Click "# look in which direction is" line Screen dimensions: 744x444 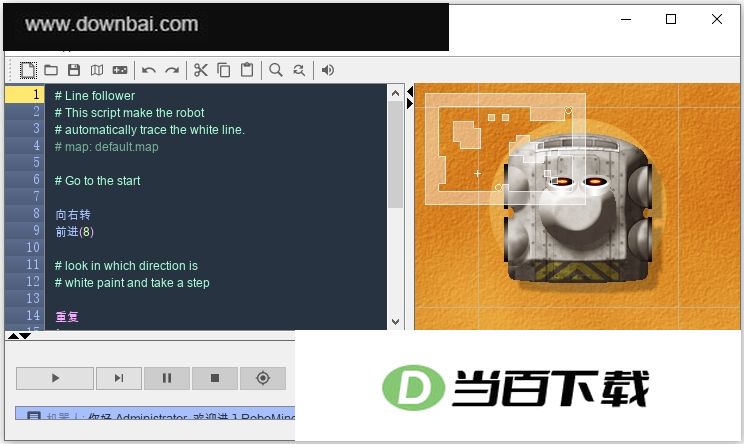[126, 266]
